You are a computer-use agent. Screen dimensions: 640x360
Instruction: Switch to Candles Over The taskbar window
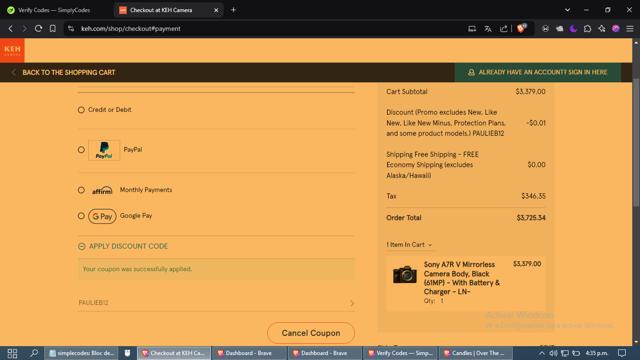476,353
